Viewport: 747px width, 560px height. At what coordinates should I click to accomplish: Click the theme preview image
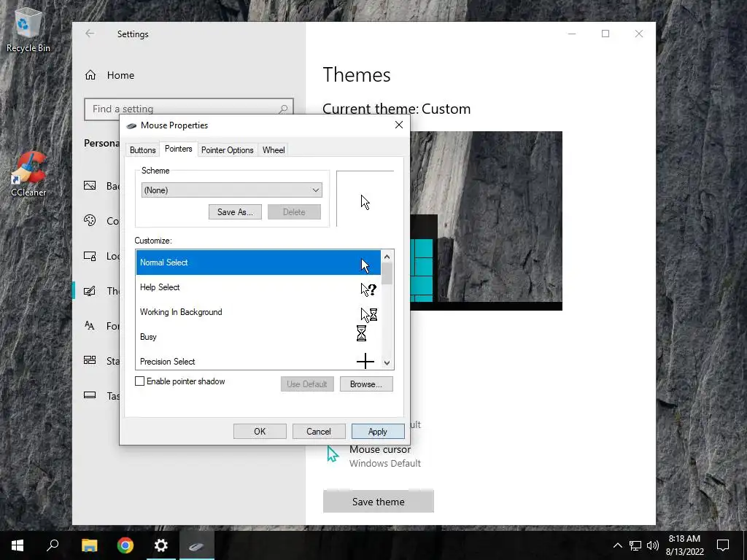click(x=486, y=221)
